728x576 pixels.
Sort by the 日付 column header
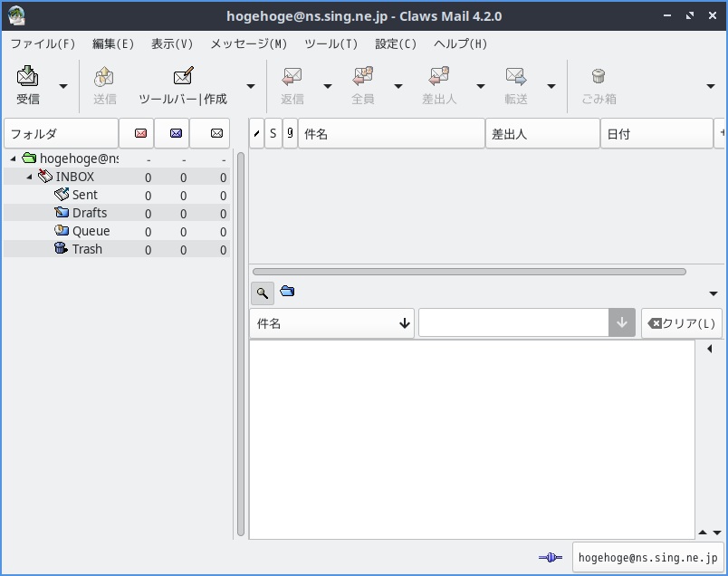coord(656,134)
